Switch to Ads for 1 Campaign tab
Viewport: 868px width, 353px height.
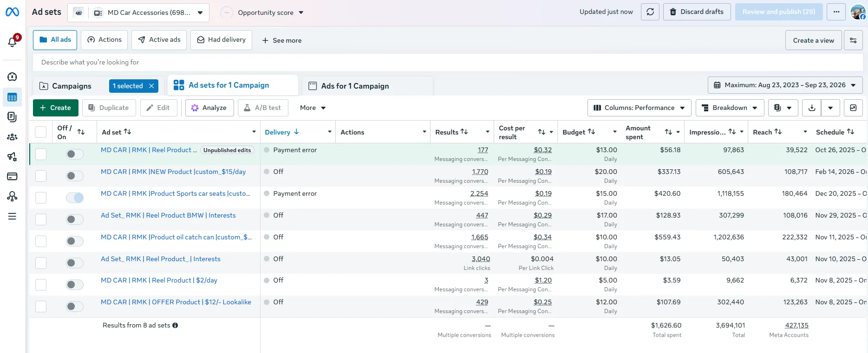(355, 86)
